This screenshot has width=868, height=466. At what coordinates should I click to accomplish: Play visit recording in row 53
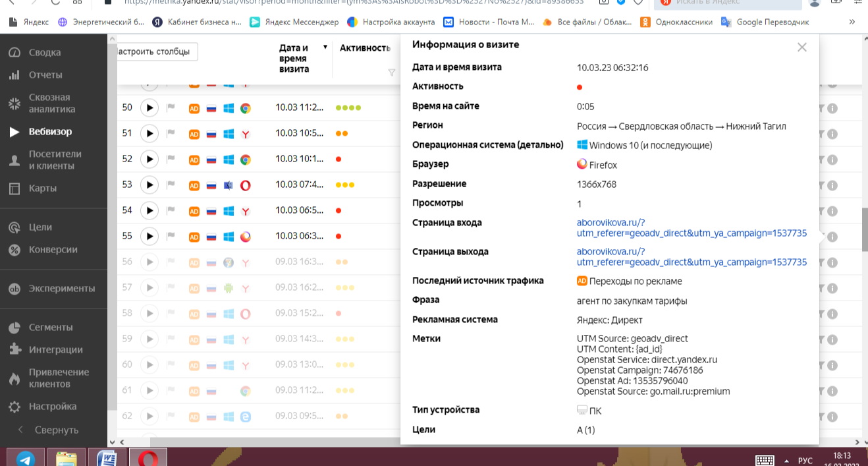click(x=149, y=185)
